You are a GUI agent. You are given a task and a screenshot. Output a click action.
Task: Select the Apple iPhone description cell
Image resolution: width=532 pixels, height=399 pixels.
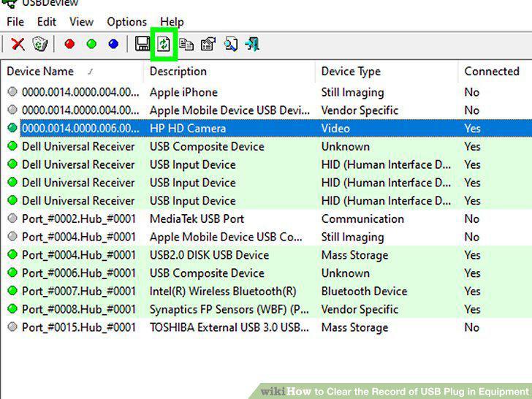pos(183,92)
